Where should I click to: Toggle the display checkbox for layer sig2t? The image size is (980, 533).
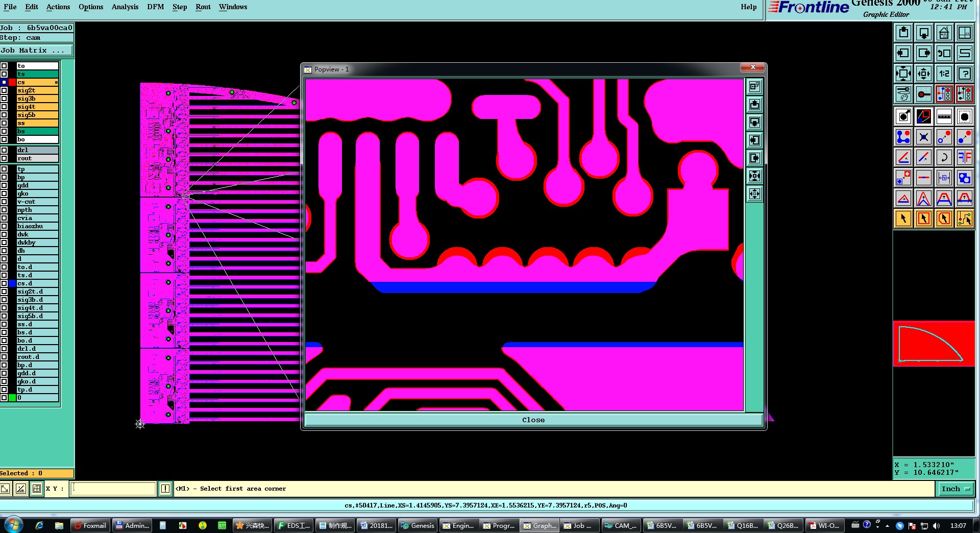(x=4, y=90)
